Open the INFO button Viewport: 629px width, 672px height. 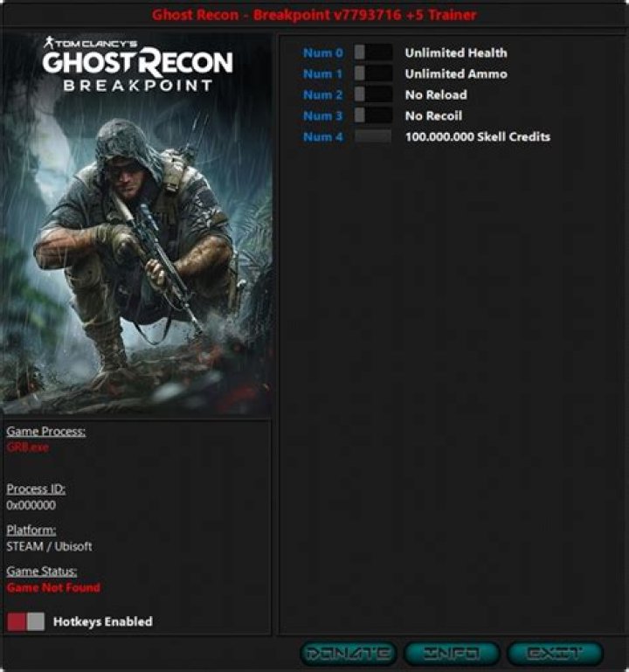coord(452,653)
